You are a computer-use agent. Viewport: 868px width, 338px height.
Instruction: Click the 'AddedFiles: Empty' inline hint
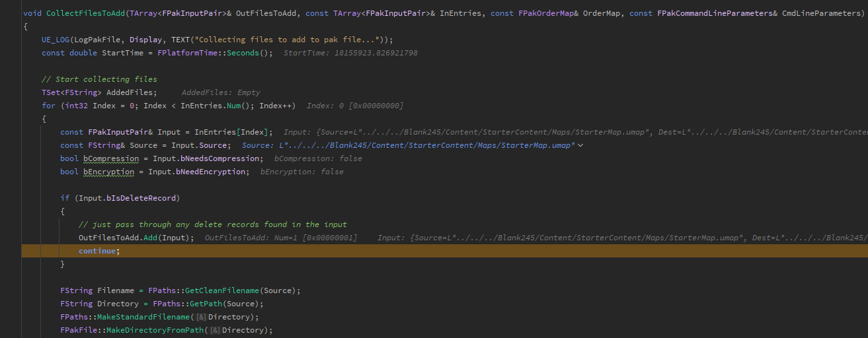pos(221,92)
